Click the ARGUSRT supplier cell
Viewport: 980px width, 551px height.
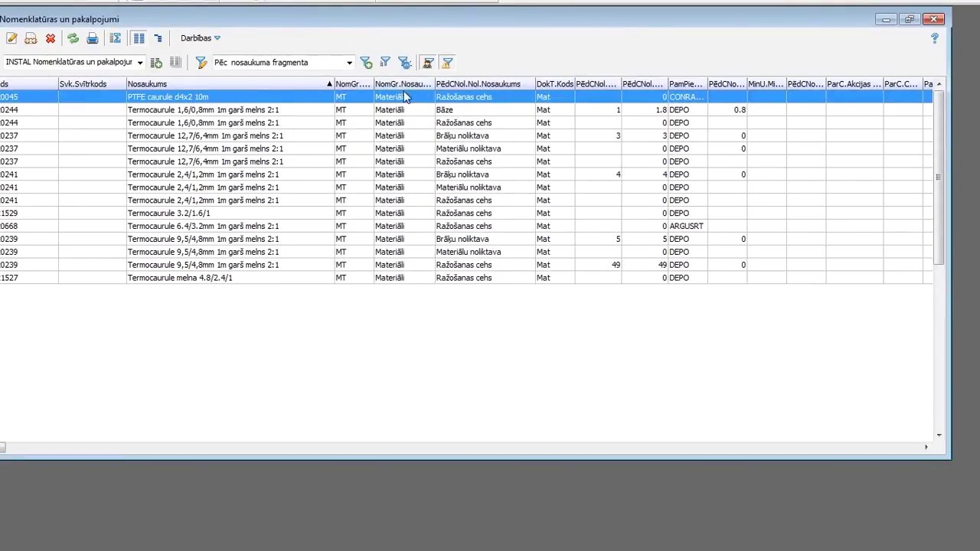[687, 227]
